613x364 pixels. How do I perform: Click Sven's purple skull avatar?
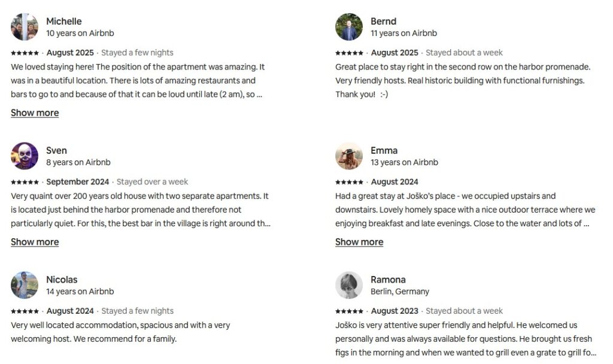25,156
